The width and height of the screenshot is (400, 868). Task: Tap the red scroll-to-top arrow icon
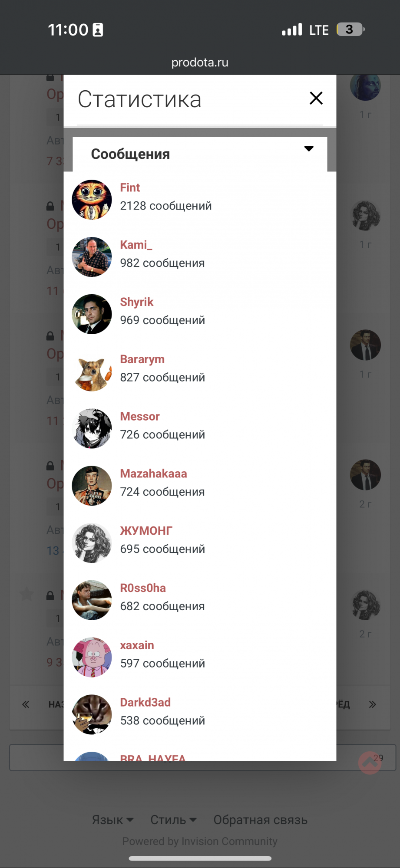pyautogui.click(x=370, y=763)
